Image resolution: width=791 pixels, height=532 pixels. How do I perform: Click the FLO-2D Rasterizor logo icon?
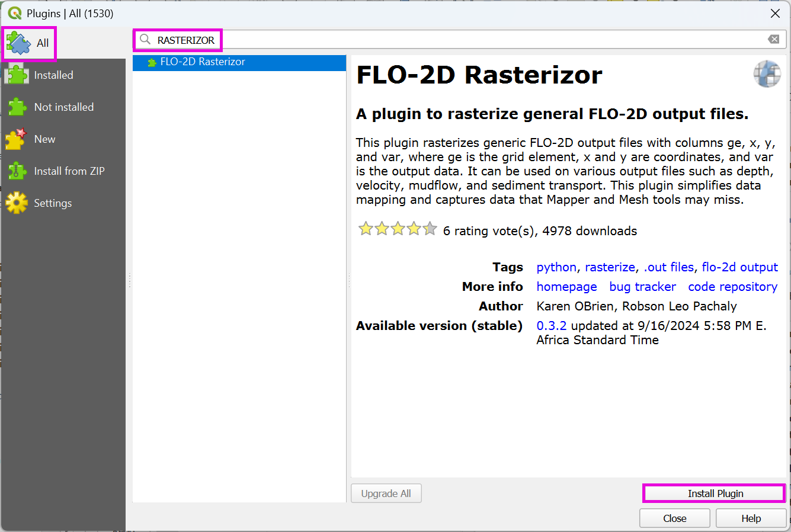coord(767,74)
